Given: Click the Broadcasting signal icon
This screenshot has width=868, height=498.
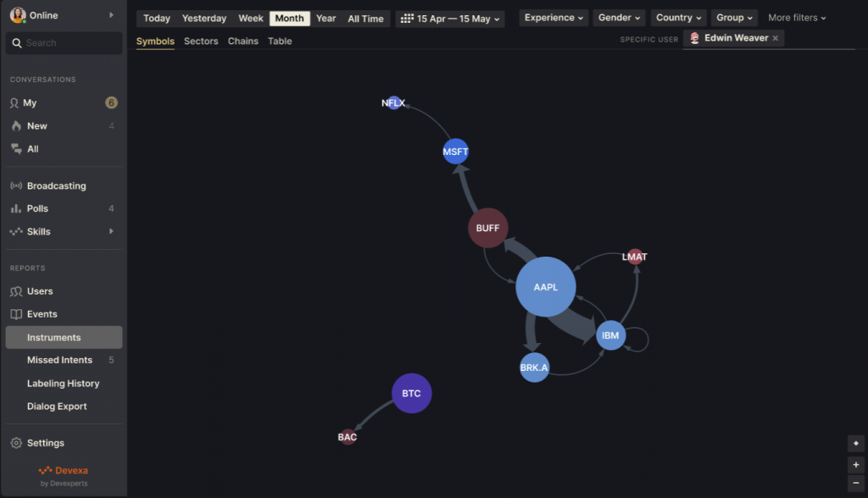Looking at the screenshot, I should (16, 186).
